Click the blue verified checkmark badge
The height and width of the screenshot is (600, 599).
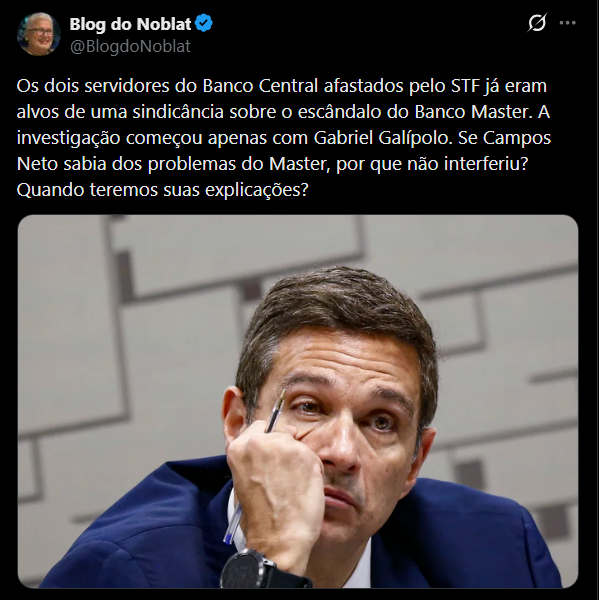[x=204, y=24]
